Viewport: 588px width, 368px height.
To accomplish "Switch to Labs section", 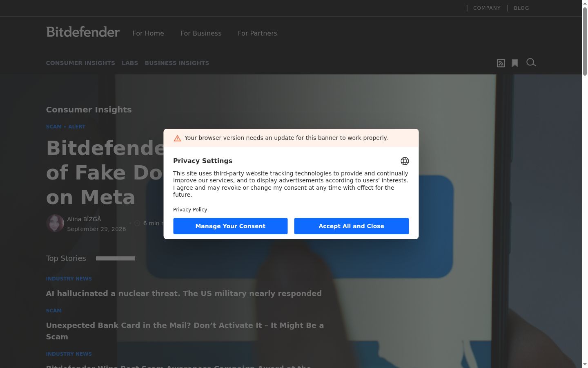I will pos(130,63).
